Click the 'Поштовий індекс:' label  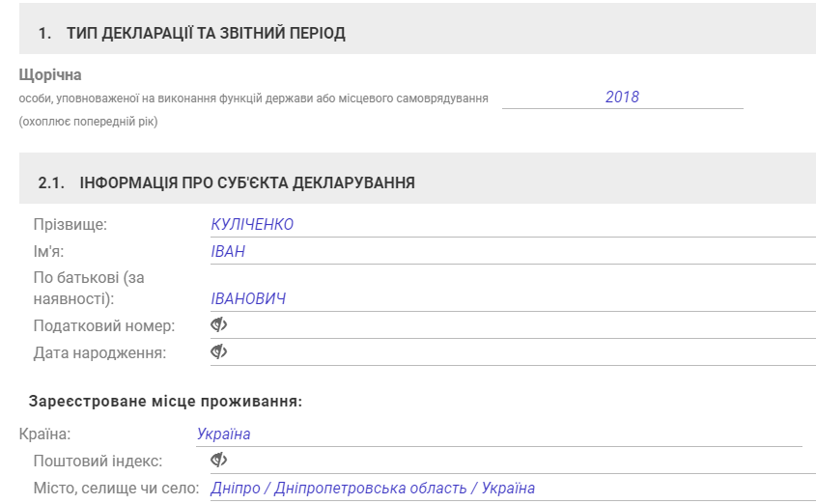tap(98, 461)
